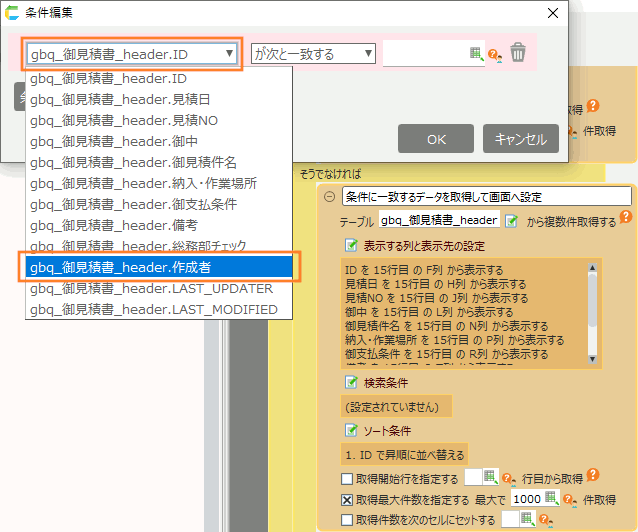
Task: Click the キャンセル button in the dialog
Action: pos(521,139)
